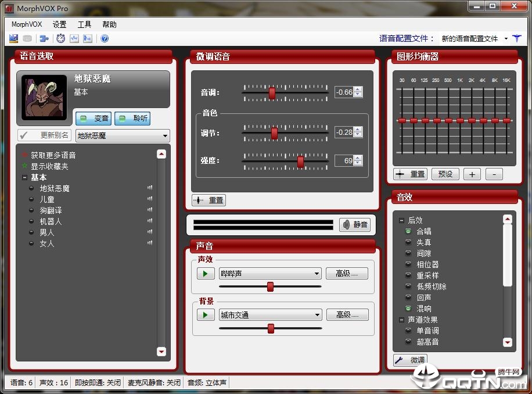
Task: Click the voice list scroll down arrow
Action: tap(161, 351)
